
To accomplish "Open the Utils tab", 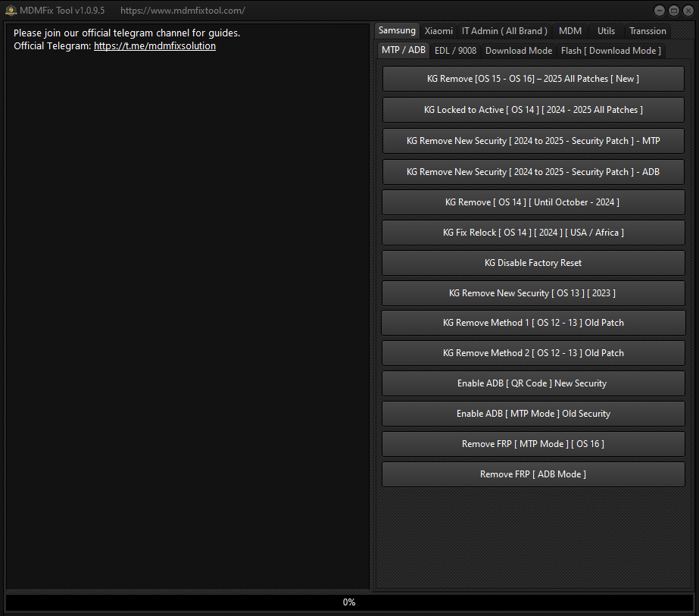I will [606, 31].
